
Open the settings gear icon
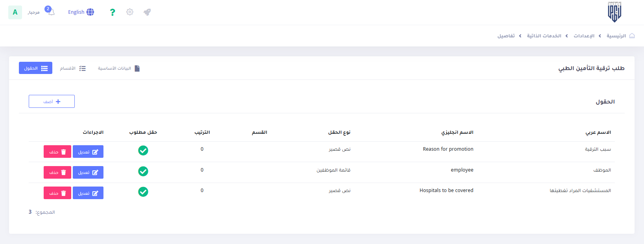point(130,12)
